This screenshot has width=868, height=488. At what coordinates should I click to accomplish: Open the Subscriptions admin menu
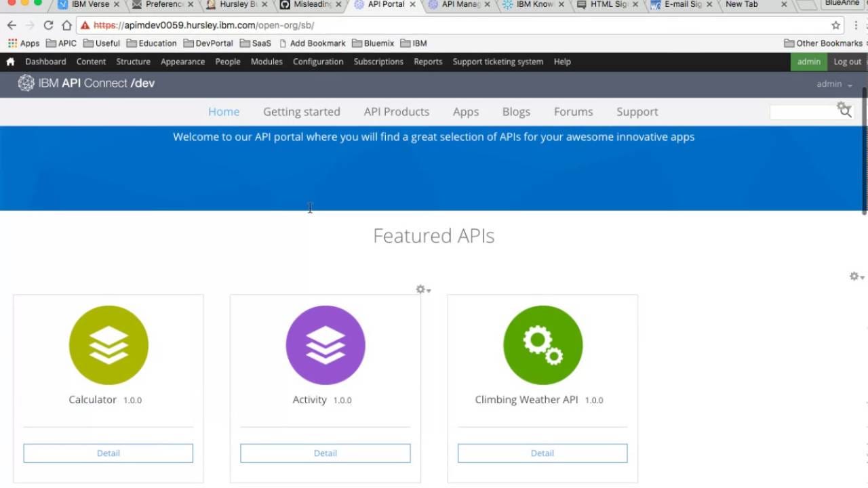(378, 62)
